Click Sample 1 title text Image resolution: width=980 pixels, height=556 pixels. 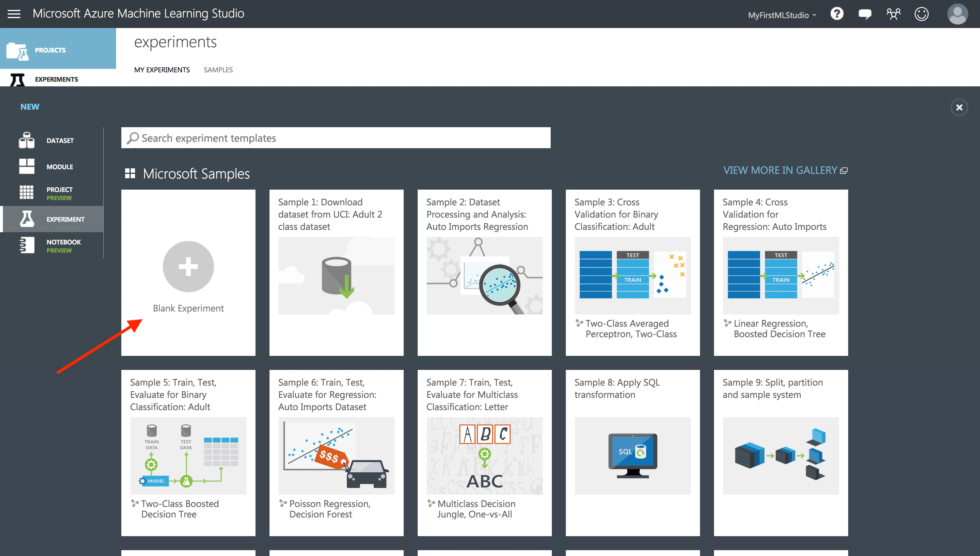coord(330,214)
